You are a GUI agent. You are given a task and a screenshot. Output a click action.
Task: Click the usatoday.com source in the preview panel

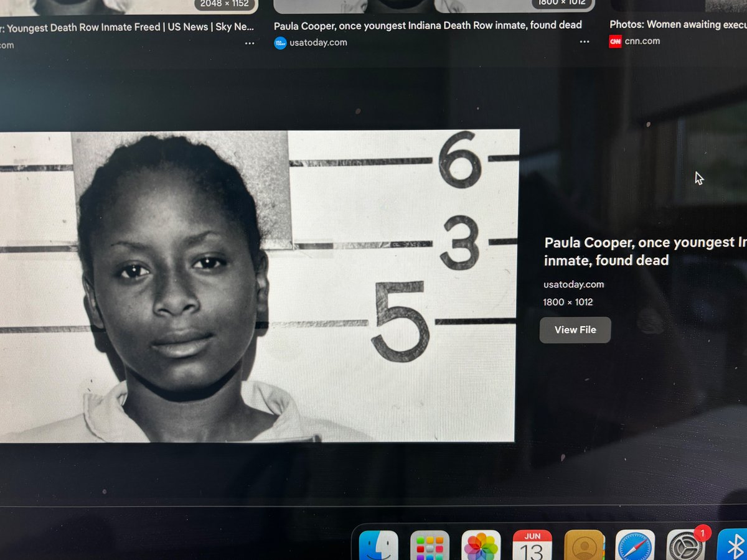coord(574,284)
